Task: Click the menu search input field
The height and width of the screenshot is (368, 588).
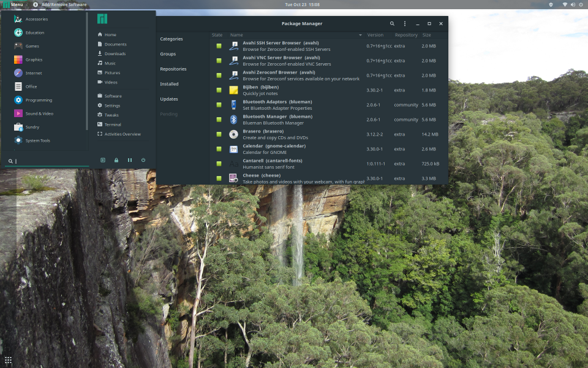Action: tap(49, 161)
